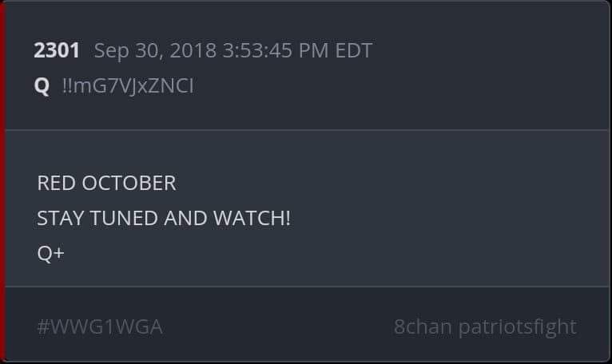Viewport: 612px width, 364px height.
Task: Click the Q+ signature line
Action: (51, 253)
